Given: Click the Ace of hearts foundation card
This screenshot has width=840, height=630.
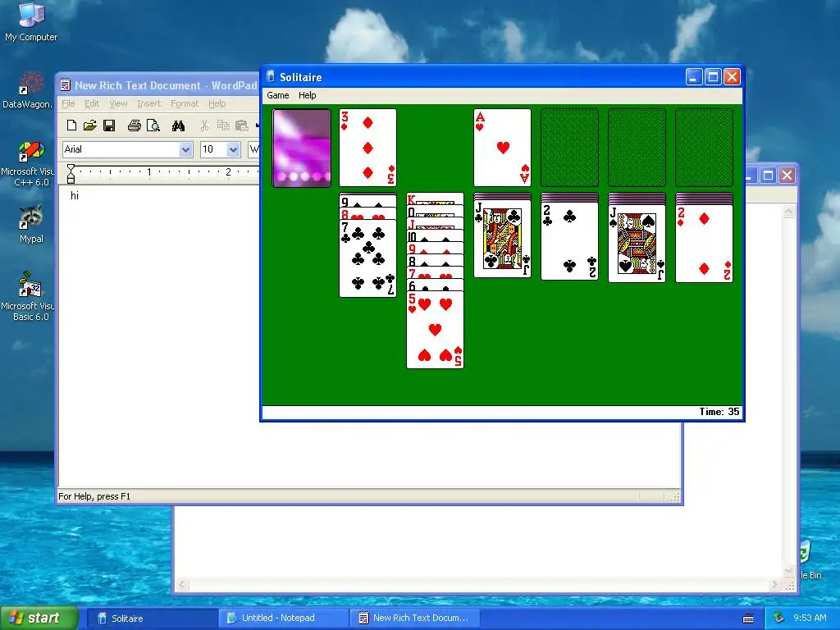Looking at the screenshot, I should pyautogui.click(x=503, y=148).
